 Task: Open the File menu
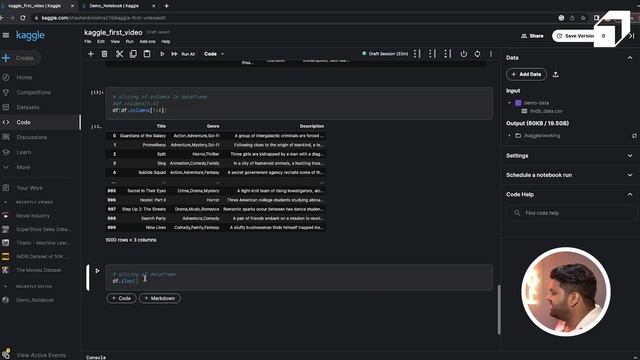[87, 42]
